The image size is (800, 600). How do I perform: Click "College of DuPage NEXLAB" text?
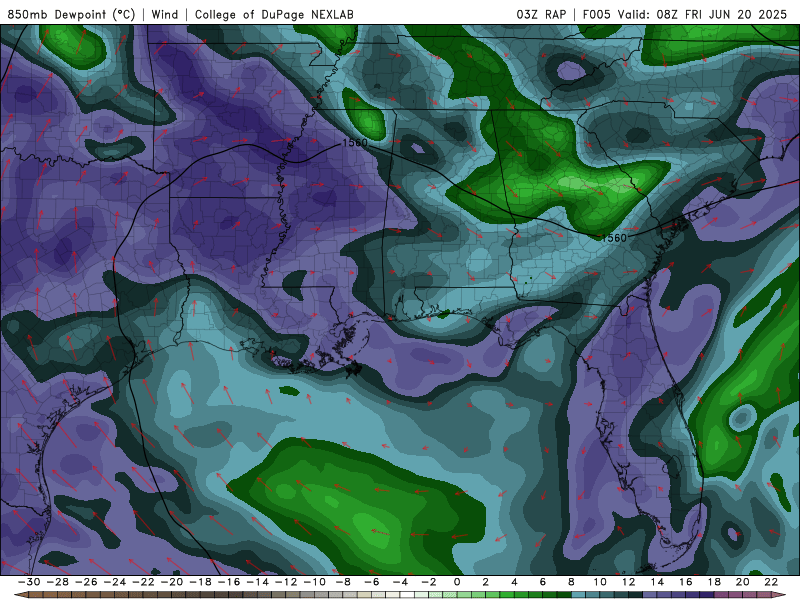click(274, 14)
